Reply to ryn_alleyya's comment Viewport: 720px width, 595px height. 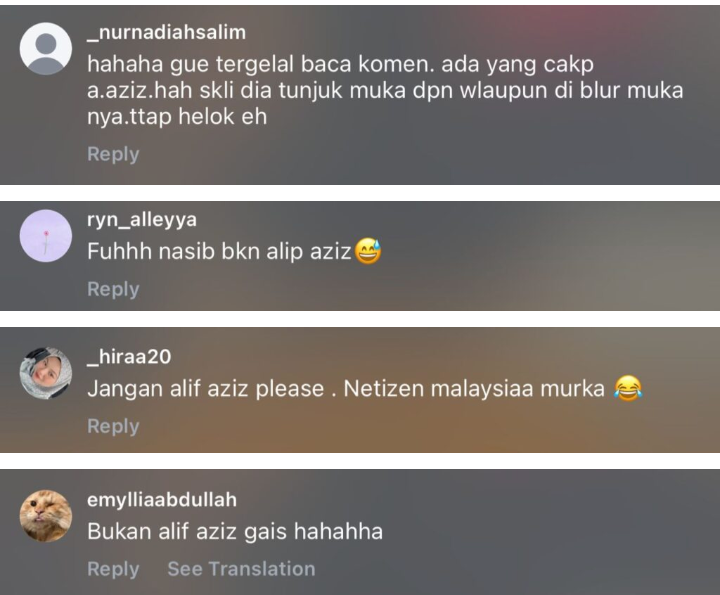113,289
